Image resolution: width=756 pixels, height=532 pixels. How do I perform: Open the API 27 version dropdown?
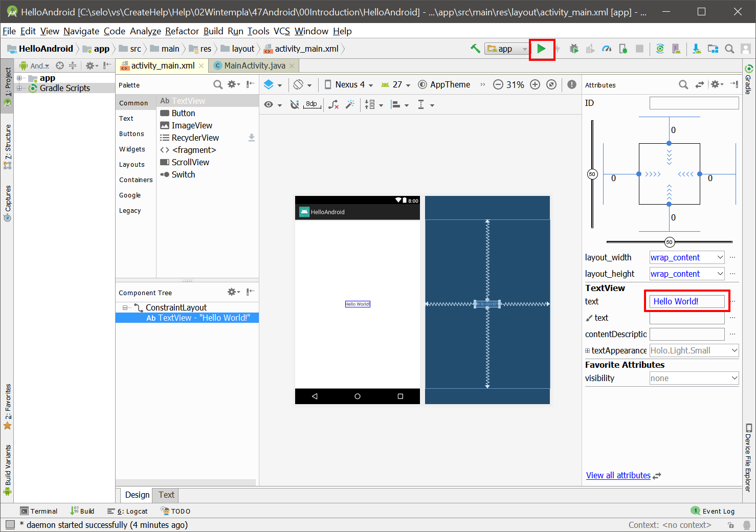click(396, 84)
